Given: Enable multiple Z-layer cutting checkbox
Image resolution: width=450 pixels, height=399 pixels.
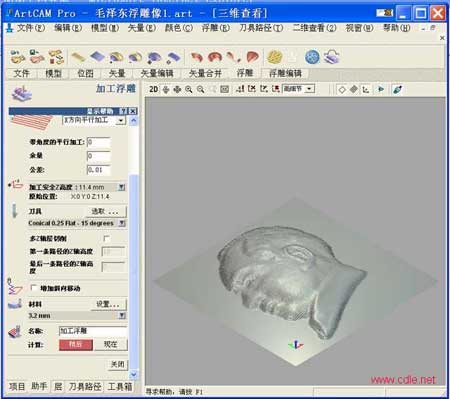Looking at the screenshot, I should pyautogui.click(x=107, y=239).
